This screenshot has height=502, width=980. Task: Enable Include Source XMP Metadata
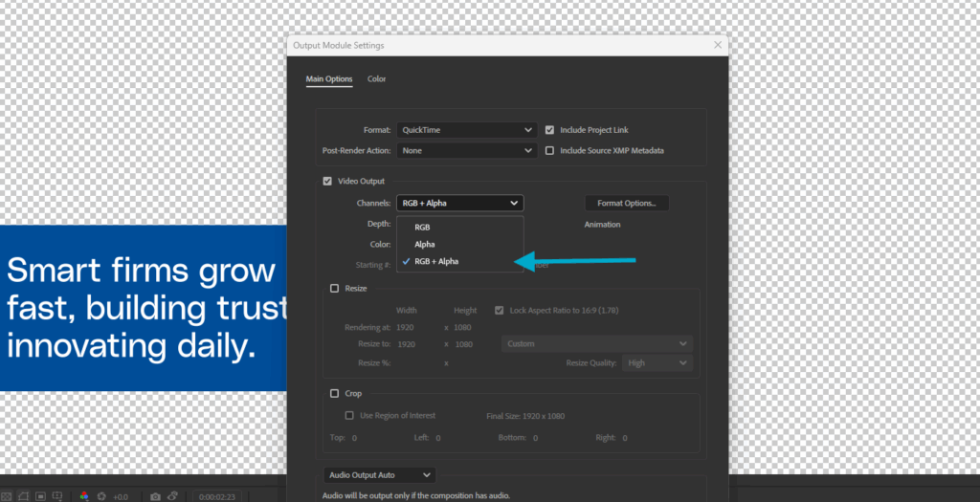[x=550, y=150]
